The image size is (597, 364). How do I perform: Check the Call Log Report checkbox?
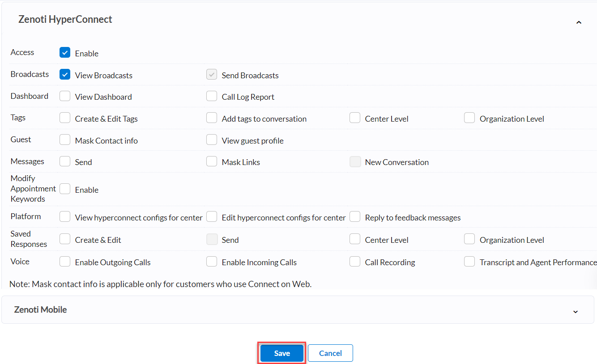[x=212, y=96]
